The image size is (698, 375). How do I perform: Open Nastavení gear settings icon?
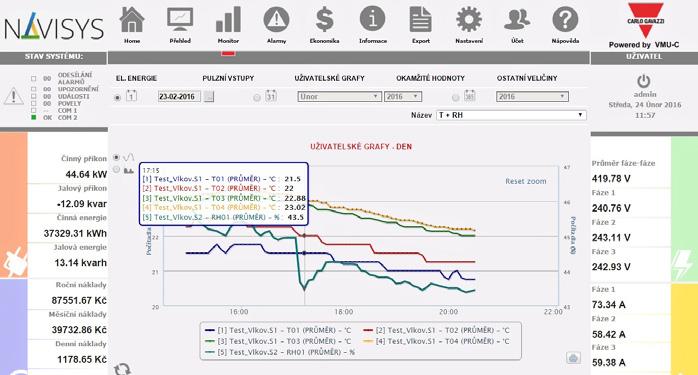(x=469, y=20)
